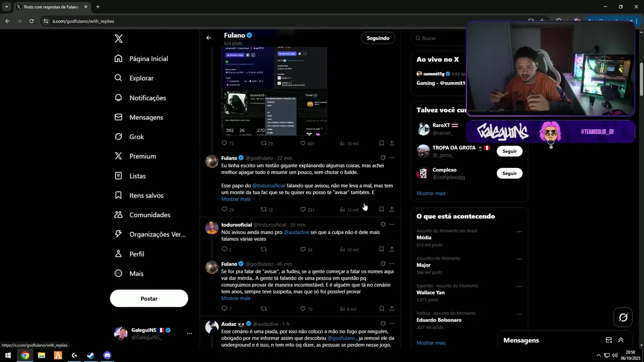Image resolution: width=644 pixels, height=362 pixels.
Task: Open X logo home link
Action: [118, 39]
